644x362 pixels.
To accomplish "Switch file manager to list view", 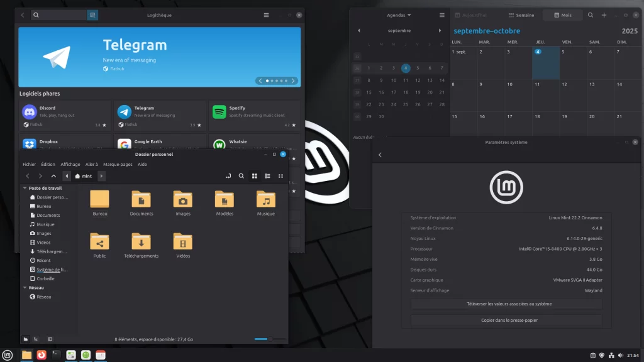I will coord(268,176).
